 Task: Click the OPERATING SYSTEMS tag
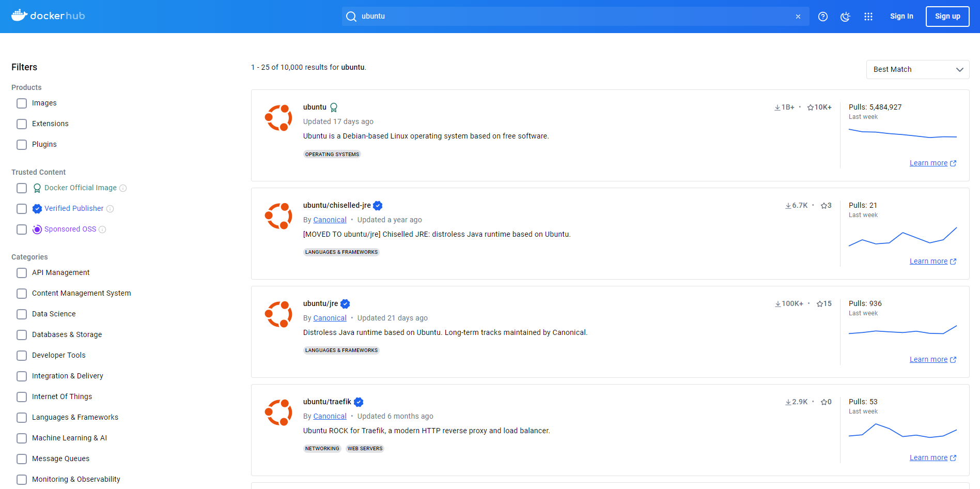tap(332, 154)
